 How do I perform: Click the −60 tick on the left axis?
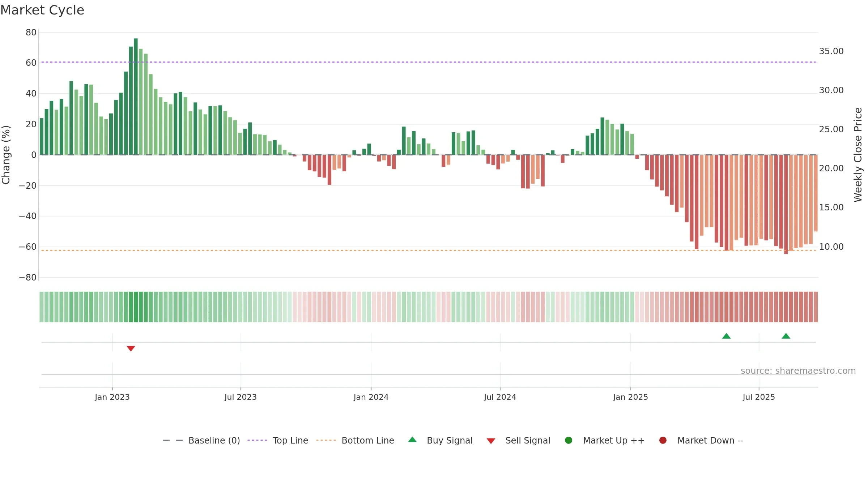[x=28, y=247]
